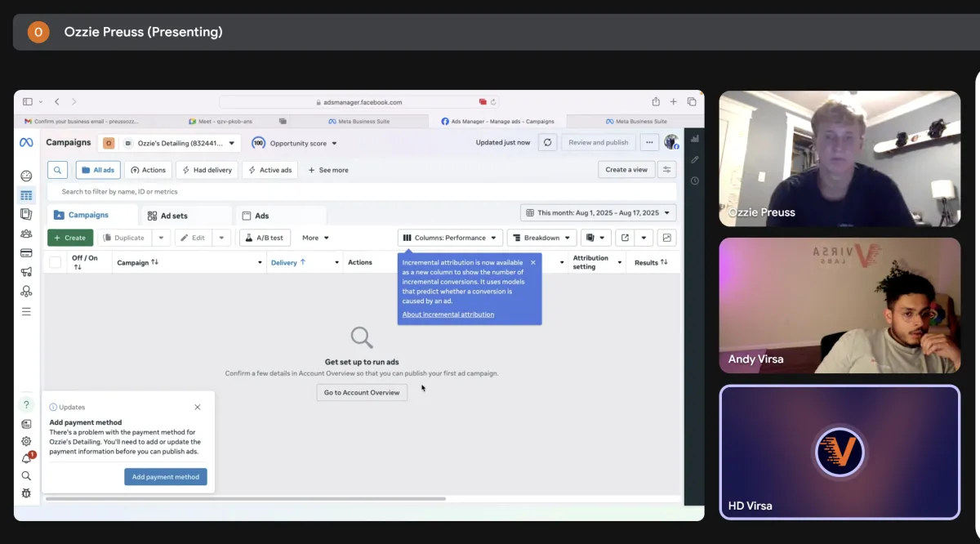Screen dimensions: 980x544
Task: Select the Gmail Confirm your business email tab
Action: coord(82,121)
